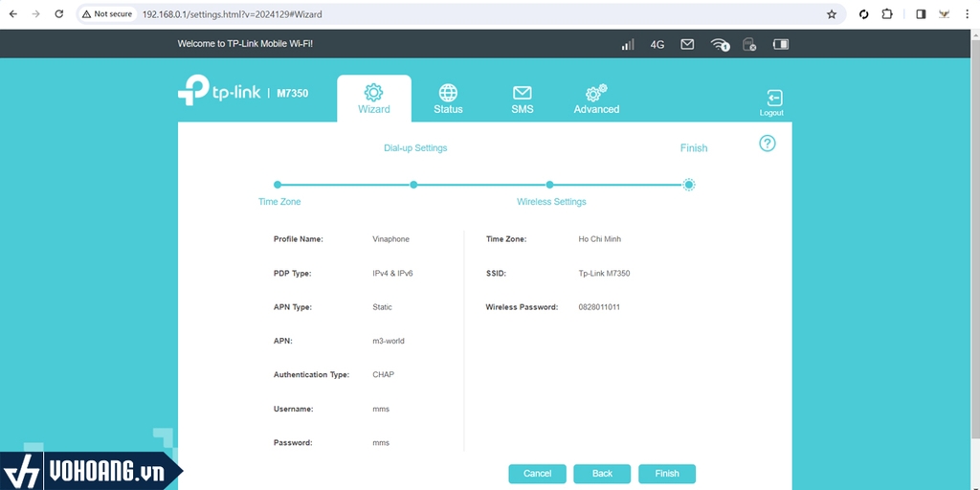Go forward in browser history

click(35, 13)
